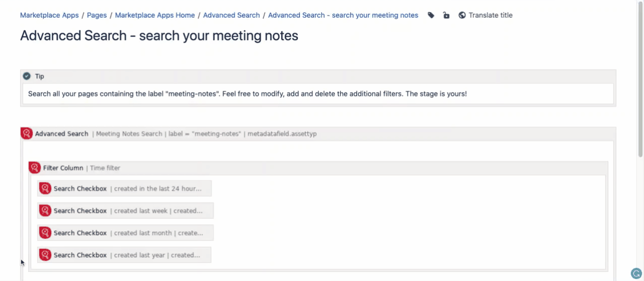Click the Advanced Search macro icon
This screenshot has width=644, height=281.
point(27,133)
